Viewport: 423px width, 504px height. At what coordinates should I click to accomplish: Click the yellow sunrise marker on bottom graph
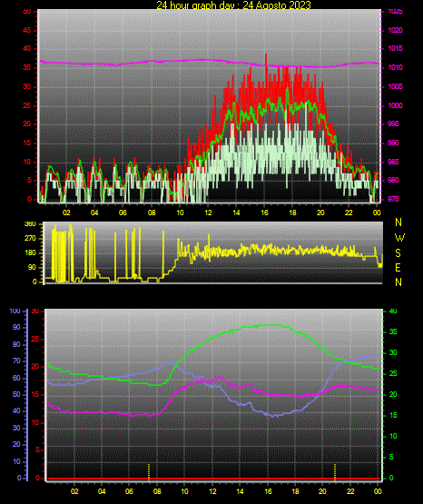(x=149, y=472)
